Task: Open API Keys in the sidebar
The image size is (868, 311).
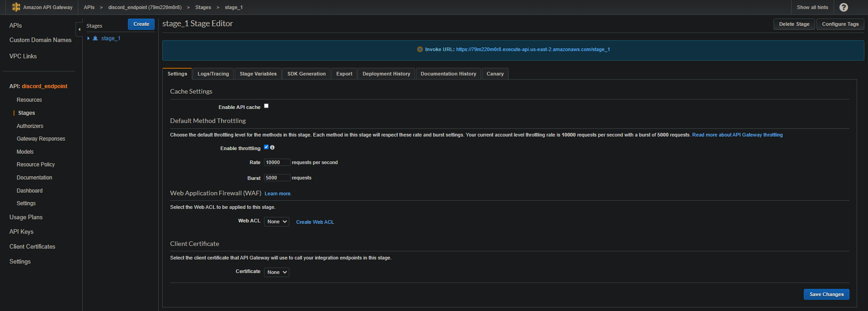Action: 21,232
